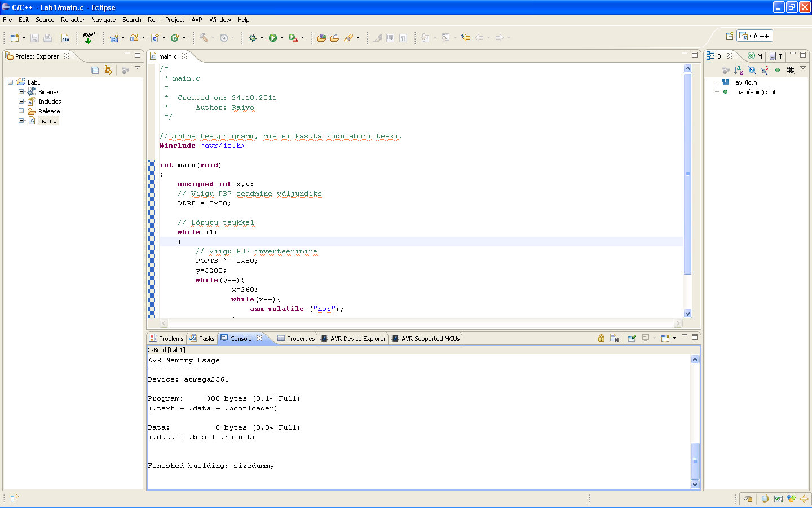
Task: Close the main.c editor tab
Action: pyautogui.click(x=184, y=56)
